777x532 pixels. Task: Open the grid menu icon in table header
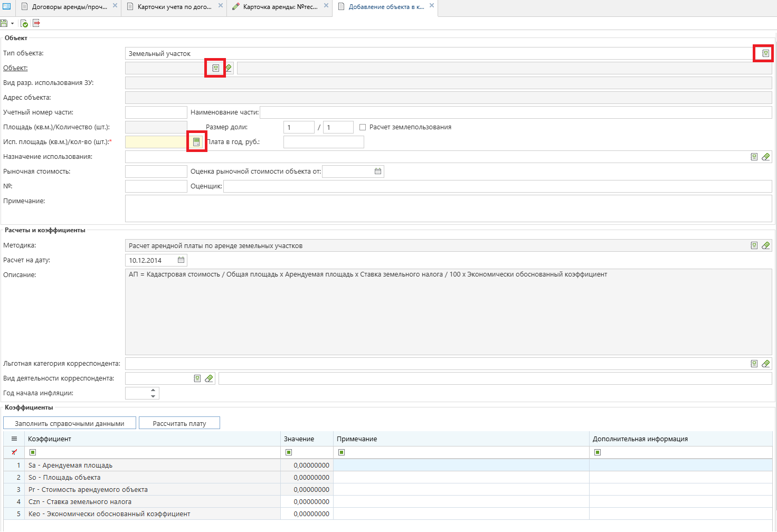[x=14, y=439]
